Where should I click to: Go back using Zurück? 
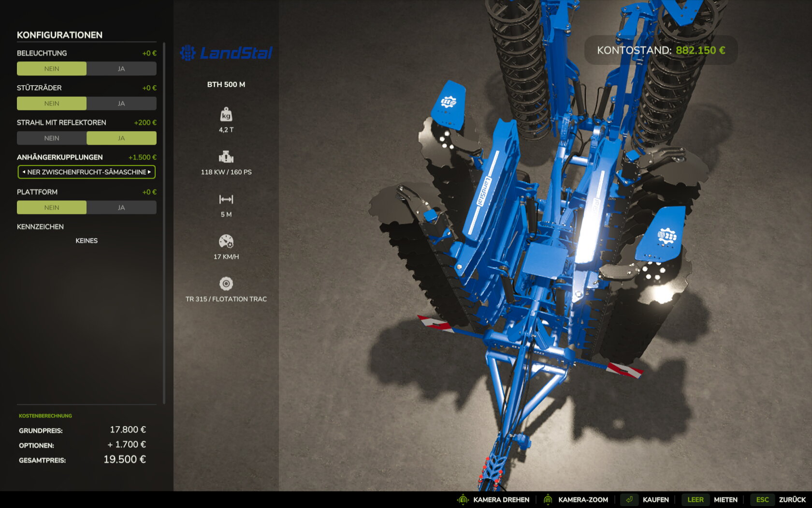click(x=792, y=499)
